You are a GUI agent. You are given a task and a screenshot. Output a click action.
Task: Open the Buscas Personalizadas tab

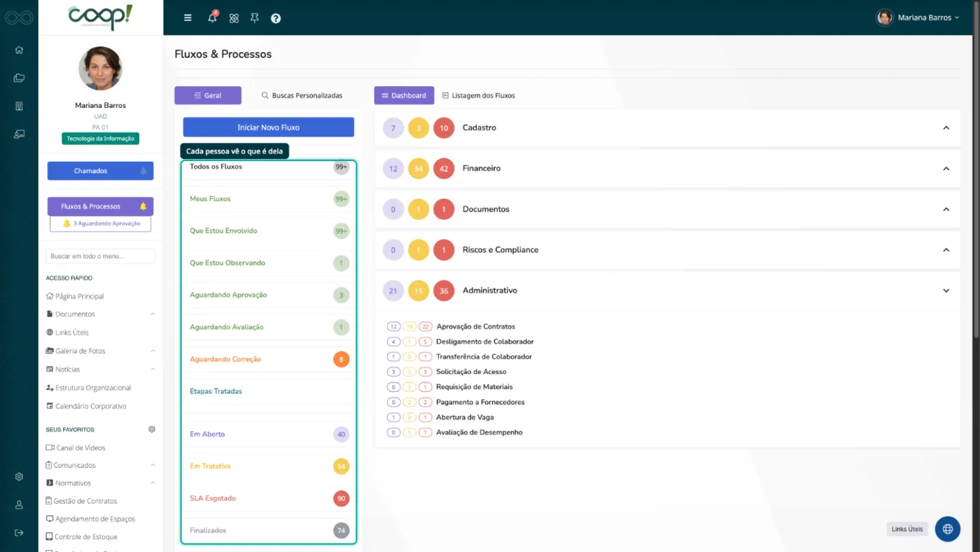tap(302, 95)
